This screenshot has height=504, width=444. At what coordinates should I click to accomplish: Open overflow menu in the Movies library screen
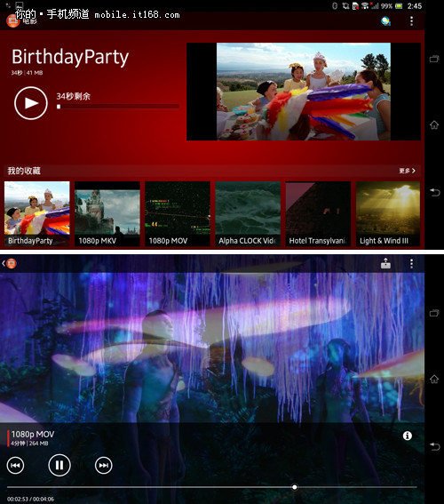point(411,21)
